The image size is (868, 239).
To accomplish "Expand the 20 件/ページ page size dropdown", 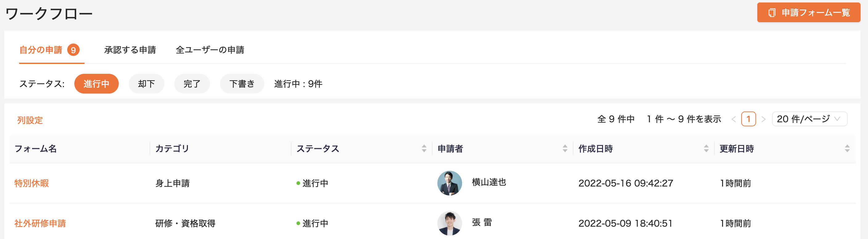I will pos(809,119).
